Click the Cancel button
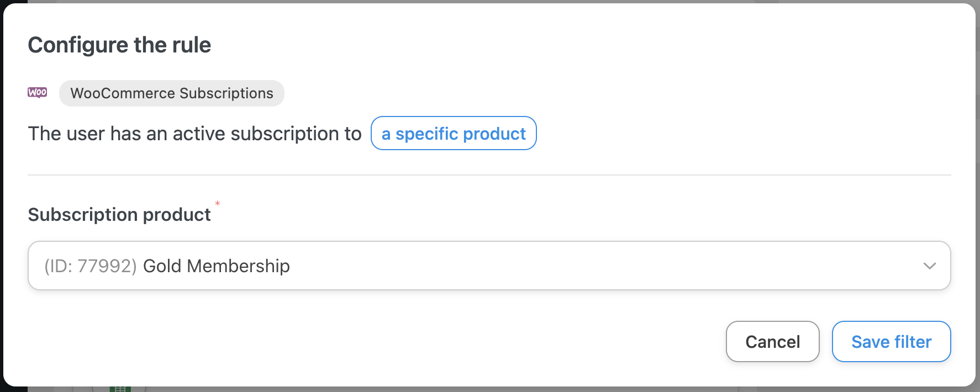 772,342
